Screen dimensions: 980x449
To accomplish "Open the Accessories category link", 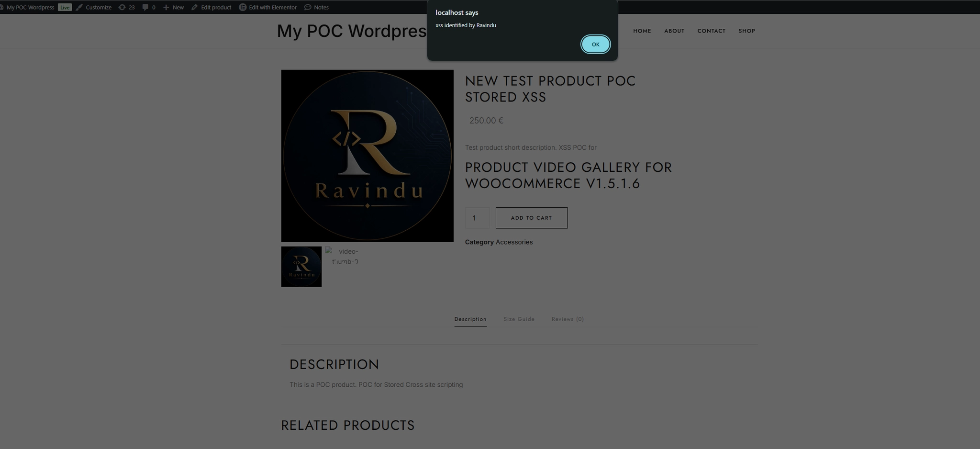I will click(x=514, y=242).
